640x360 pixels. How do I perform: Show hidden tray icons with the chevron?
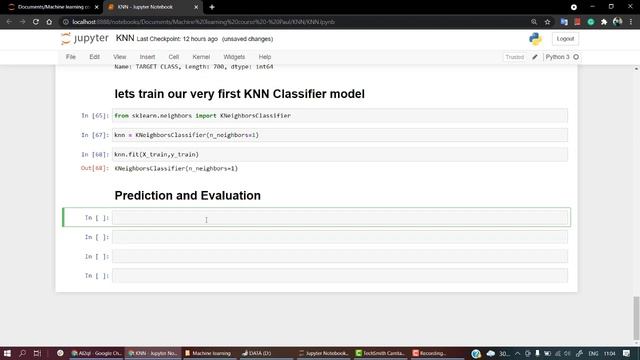517,353
